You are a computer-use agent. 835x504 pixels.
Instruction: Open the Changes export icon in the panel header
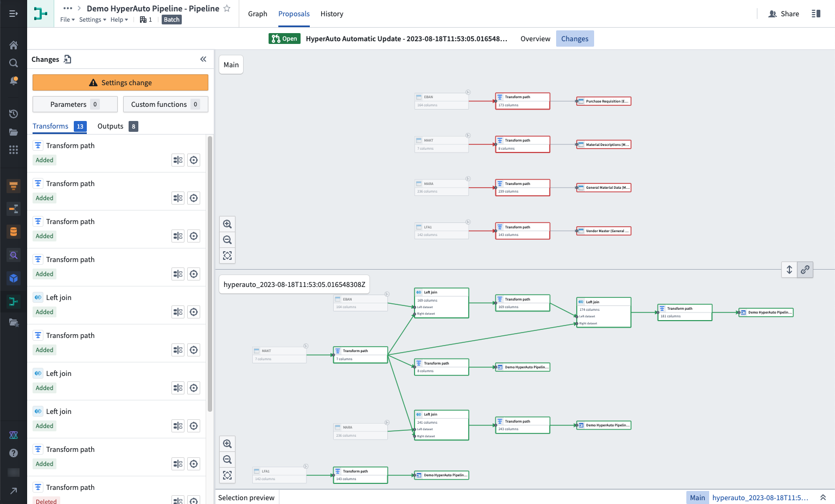(67, 59)
